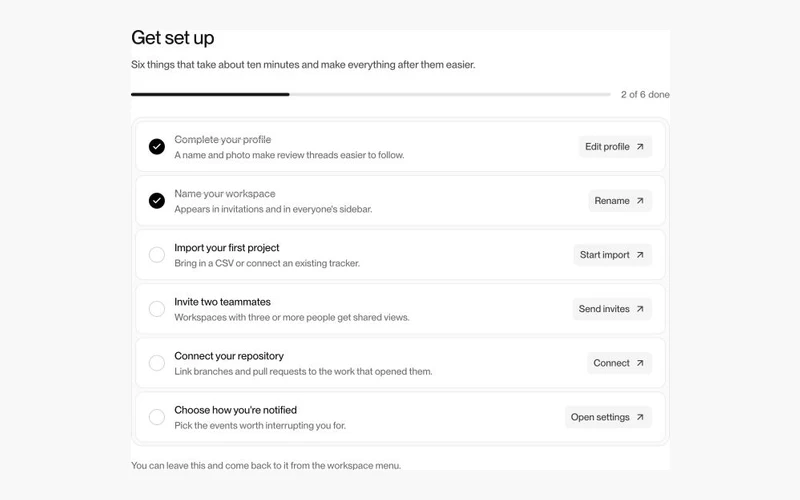Click the arrow icon on Open settings
This screenshot has width=800, height=500.
pos(640,417)
